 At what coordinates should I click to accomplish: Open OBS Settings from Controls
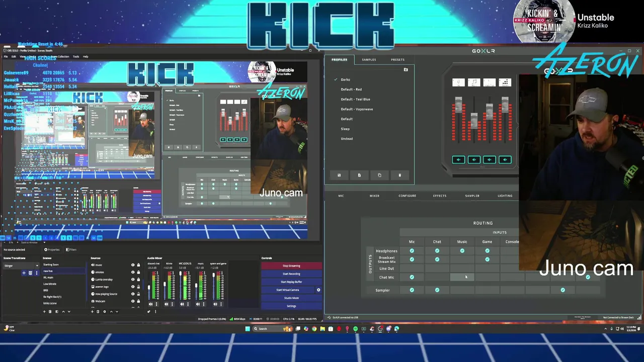click(291, 306)
